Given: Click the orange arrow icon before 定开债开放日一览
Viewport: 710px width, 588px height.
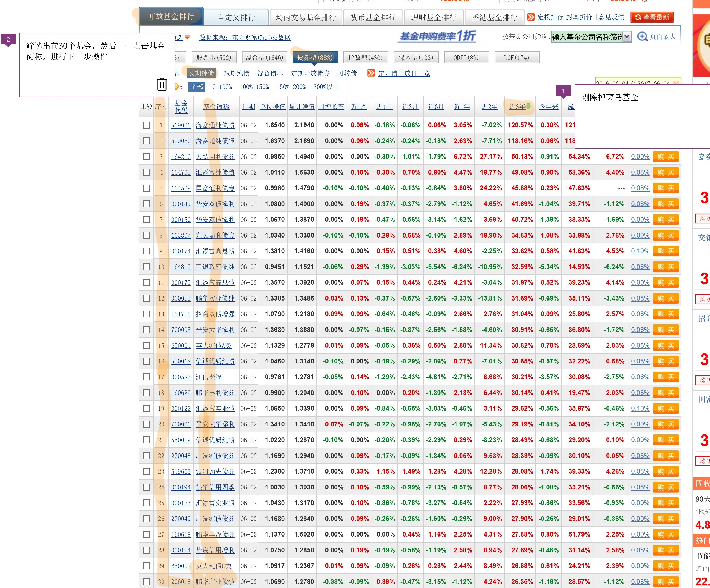Looking at the screenshot, I should point(371,73).
